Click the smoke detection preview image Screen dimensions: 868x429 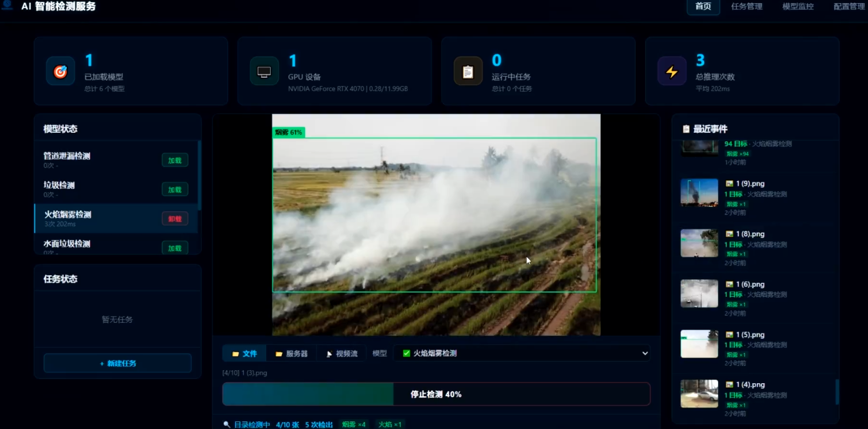coord(436,224)
